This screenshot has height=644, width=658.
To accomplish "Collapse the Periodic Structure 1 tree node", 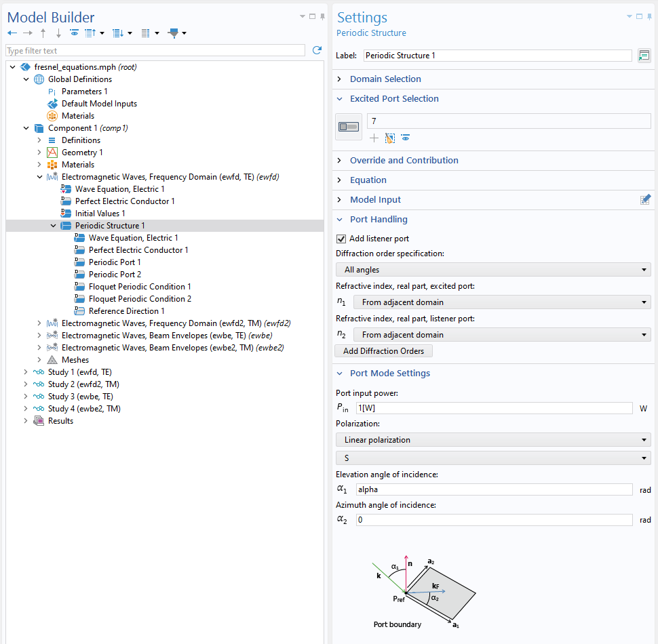I will click(53, 225).
